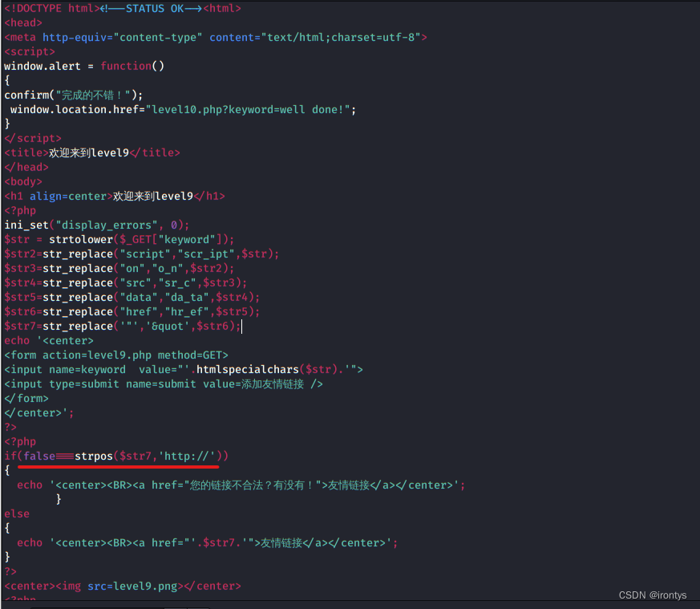Click the input name=keyword htmlspecialchars line
The height and width of the screenshot is (609, 700).
(x=184, y=370)
